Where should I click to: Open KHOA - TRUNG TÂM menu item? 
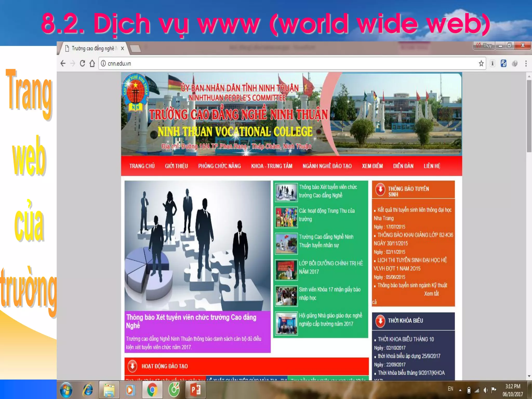click(x=272, y=166)
